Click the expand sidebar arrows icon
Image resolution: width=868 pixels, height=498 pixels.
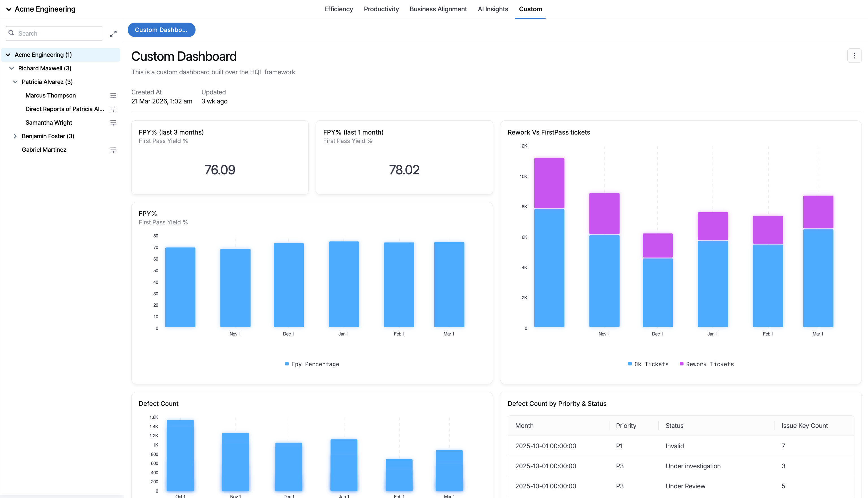(x=113, y=34)
